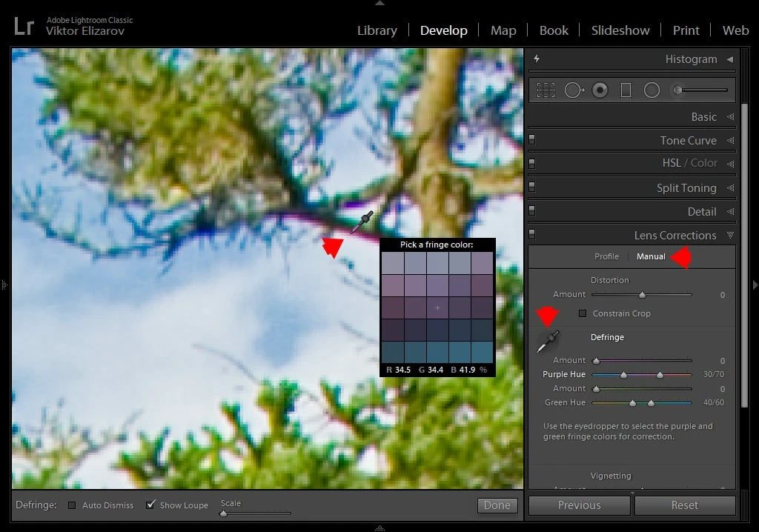This screenshot has width=759, height=532.
Task: Expand the Basic panel
Action: (x=703, y=117)
